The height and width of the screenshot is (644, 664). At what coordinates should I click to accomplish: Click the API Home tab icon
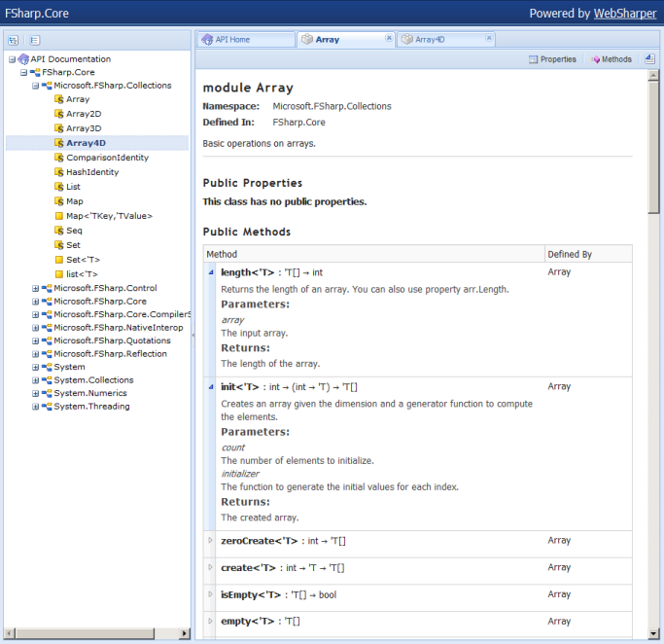tap(207, 40)
